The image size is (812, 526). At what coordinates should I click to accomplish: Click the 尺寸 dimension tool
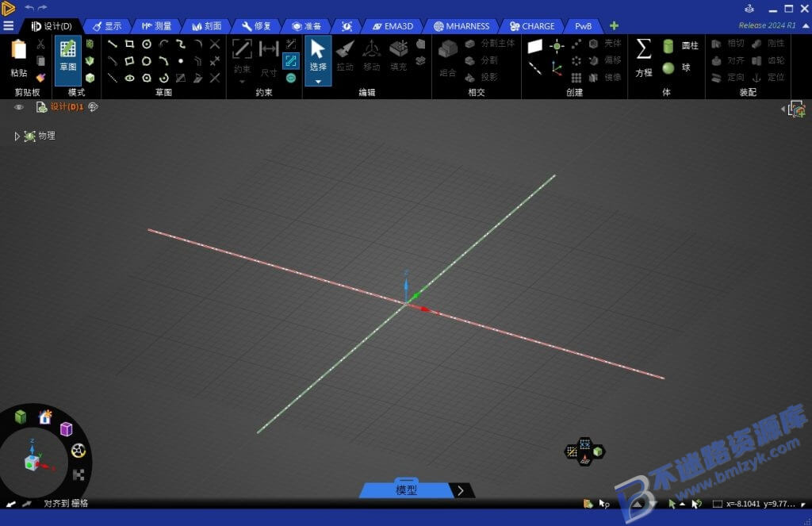(x=269, y=57)
